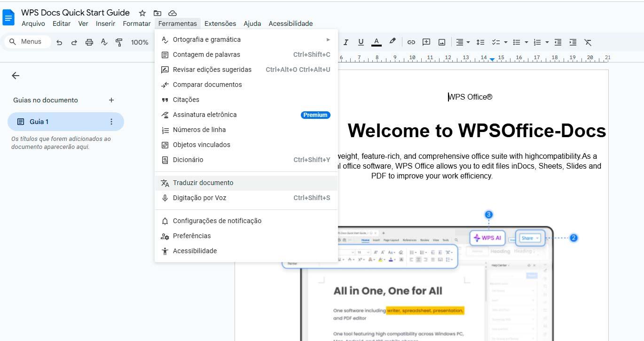The image size is (644, 341).
Task: Select the paint format tool
Action: point(118,42)
